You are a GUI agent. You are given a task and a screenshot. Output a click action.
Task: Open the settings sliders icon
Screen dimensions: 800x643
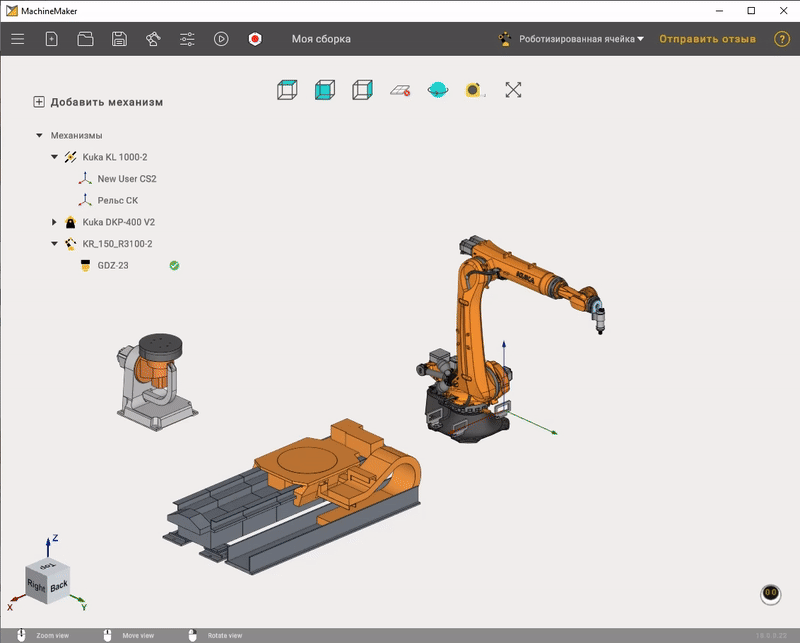click(187, 39)
